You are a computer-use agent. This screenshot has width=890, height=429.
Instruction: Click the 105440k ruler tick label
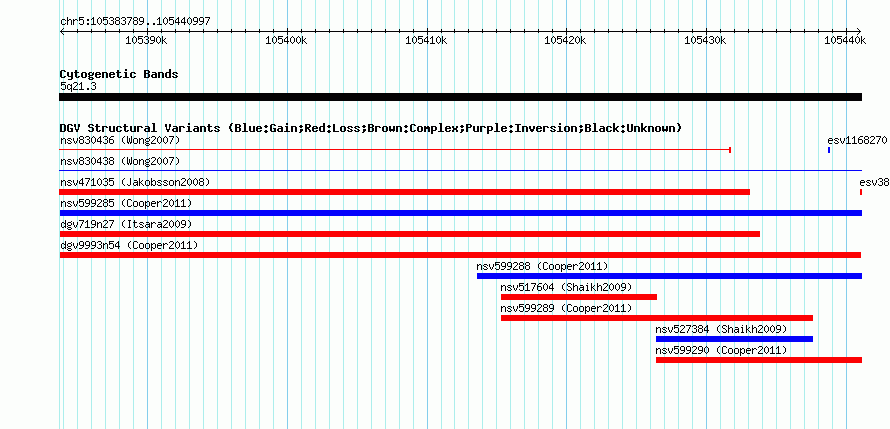click(845, 40)
